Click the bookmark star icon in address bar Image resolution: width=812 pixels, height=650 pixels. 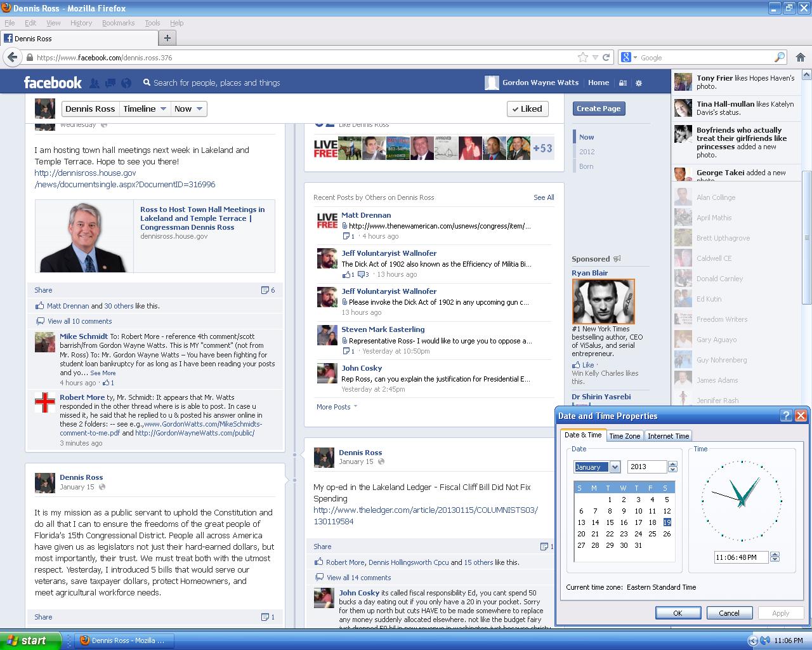[x=583, y=57]
